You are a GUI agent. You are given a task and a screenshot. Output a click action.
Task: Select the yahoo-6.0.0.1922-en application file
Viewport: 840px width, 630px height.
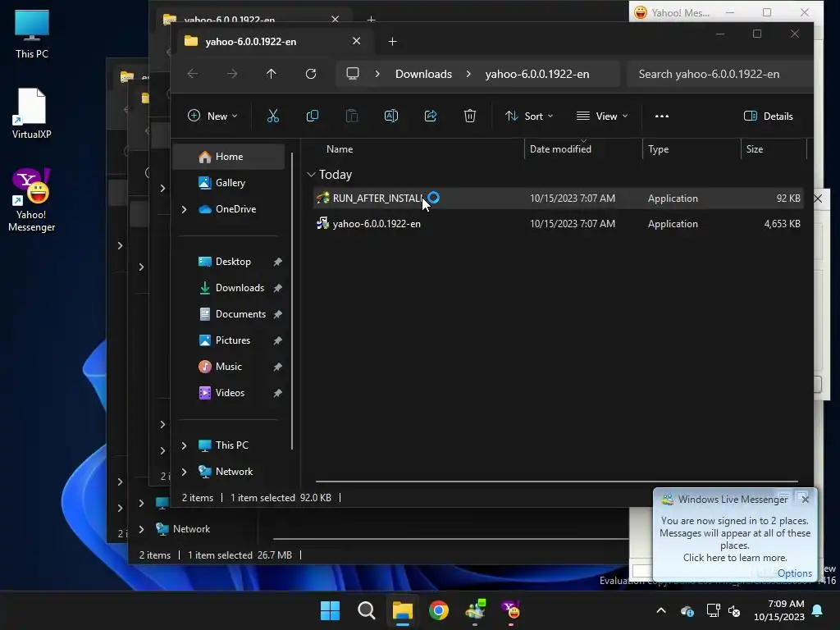pos(558,224)
